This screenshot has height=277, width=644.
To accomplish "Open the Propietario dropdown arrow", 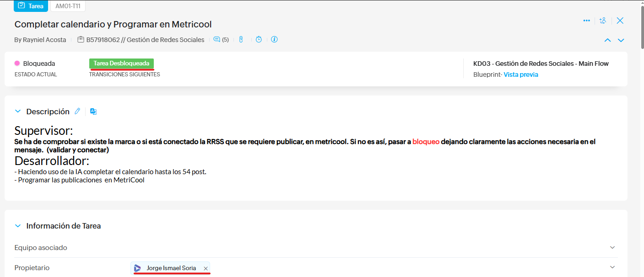I will pos(612,267).
